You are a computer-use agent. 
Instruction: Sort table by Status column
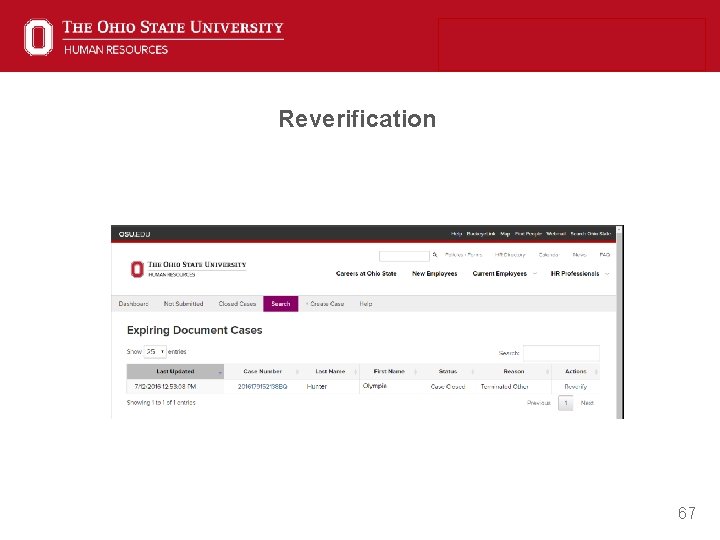(448, 371)
